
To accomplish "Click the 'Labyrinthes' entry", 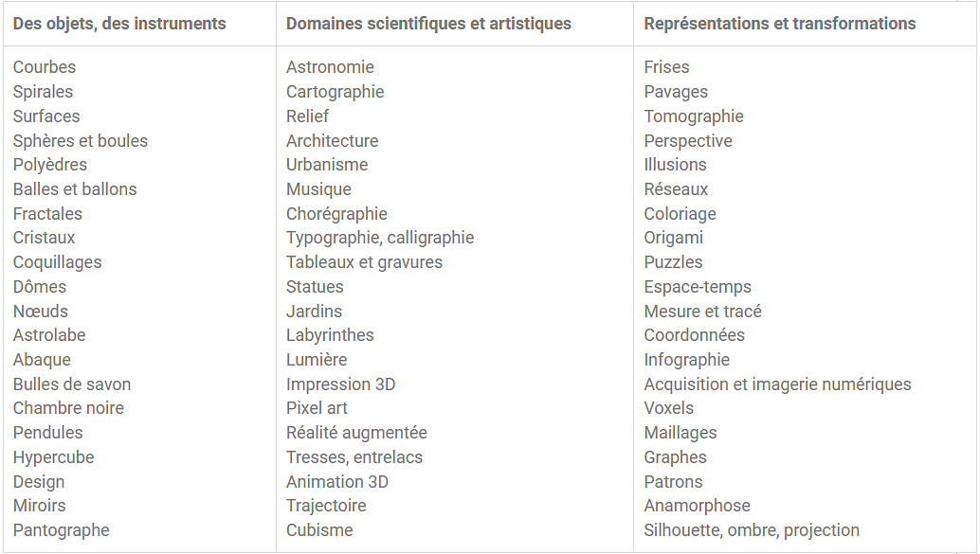I will [x=330, y=335].
